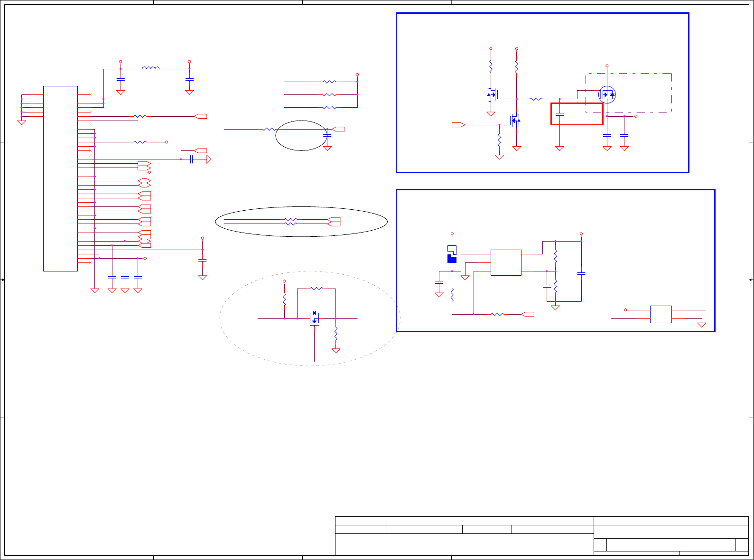Select the circled MOSFET inside the dashed purple box
This screenshot has height=560, width=754.
point(607,95)
